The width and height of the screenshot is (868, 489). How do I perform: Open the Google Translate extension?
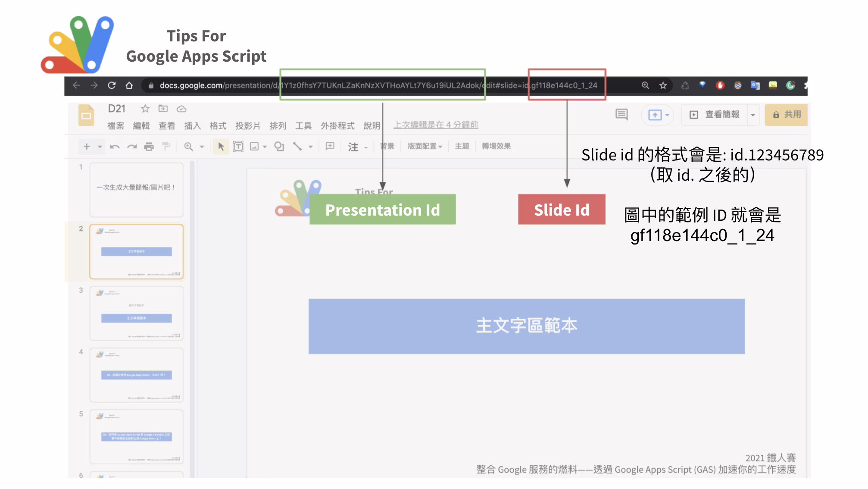(x=755, y=85)
